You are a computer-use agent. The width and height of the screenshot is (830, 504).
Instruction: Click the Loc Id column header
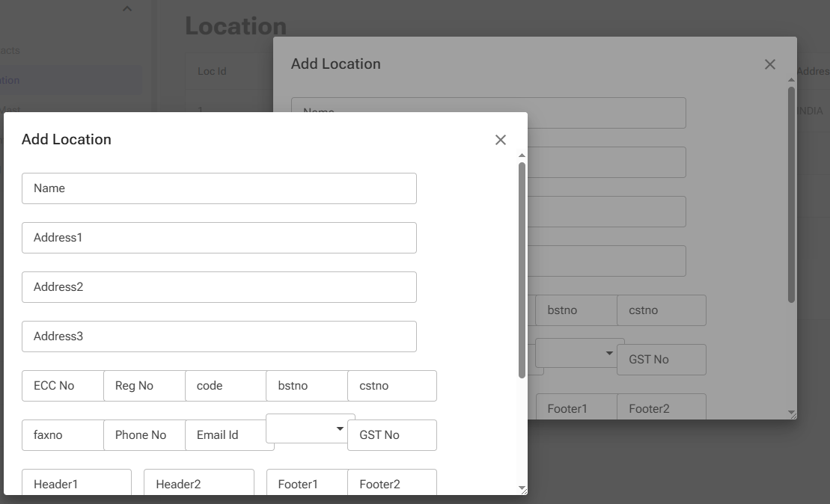212,72
